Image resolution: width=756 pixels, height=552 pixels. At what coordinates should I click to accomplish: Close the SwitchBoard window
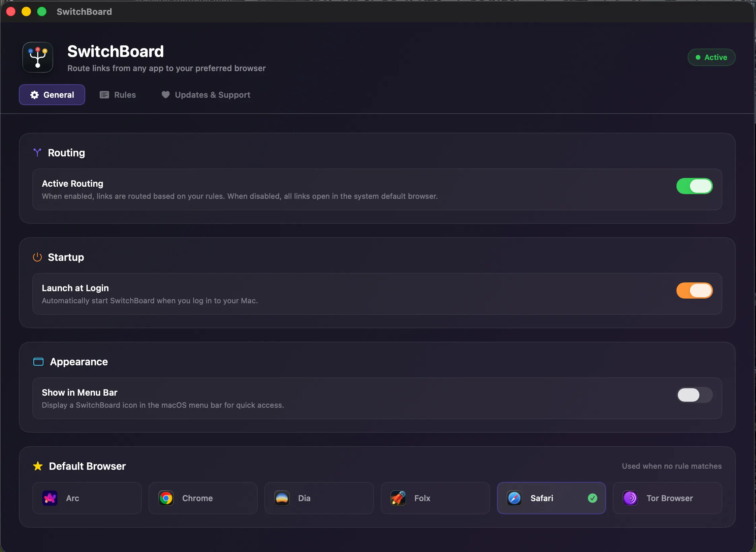pos(11,11)
